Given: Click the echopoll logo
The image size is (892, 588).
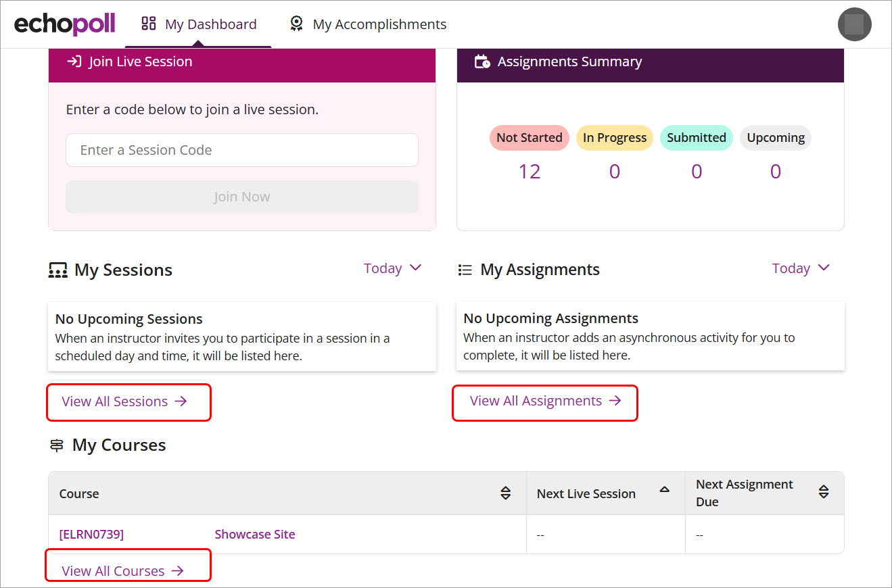Looking at the screenshot, I should 64,24.
